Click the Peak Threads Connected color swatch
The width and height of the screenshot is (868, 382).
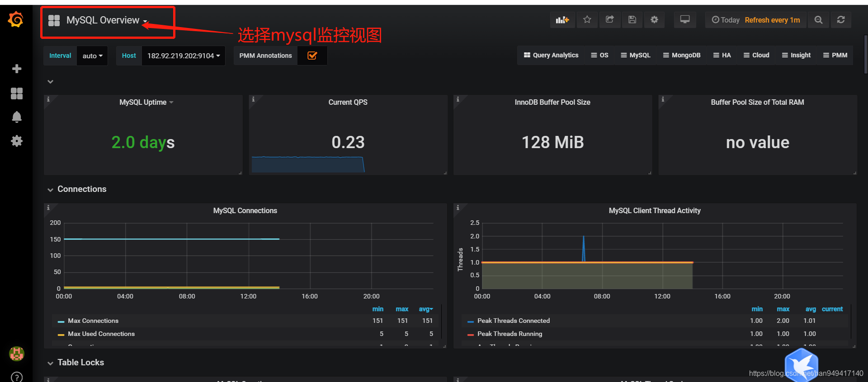[471, 321]
